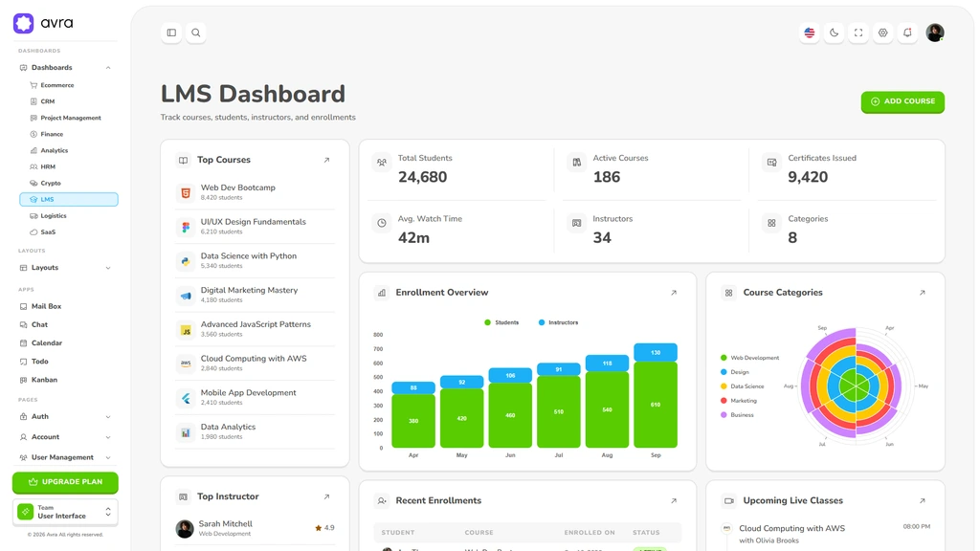The width and height of the screenshot is (980, 551).
Task: Expand the Auth pages menu
Action: tap(65, 417)
